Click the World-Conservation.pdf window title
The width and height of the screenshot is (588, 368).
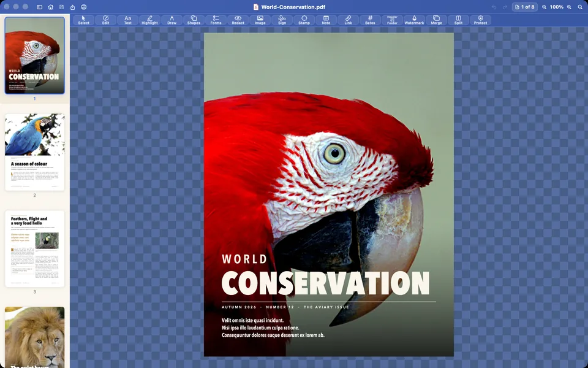[293, 7]
